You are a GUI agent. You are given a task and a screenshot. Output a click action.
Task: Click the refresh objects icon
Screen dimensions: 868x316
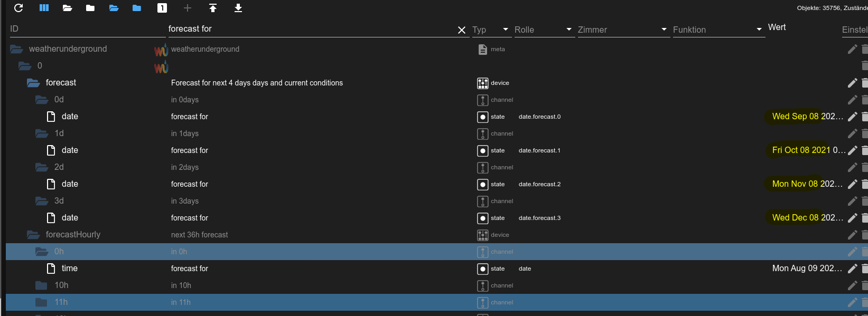(x=18, y=8)
